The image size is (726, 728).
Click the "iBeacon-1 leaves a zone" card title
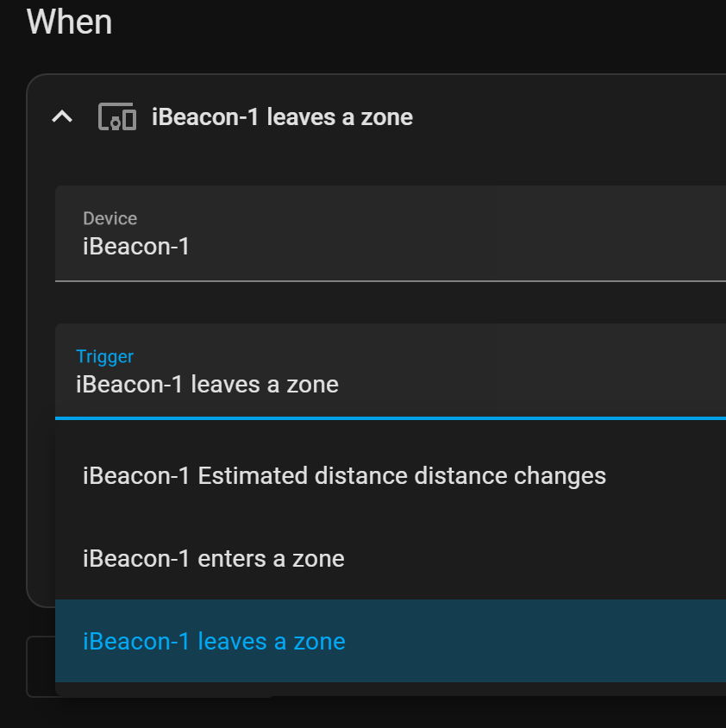[x=282, y=116]
